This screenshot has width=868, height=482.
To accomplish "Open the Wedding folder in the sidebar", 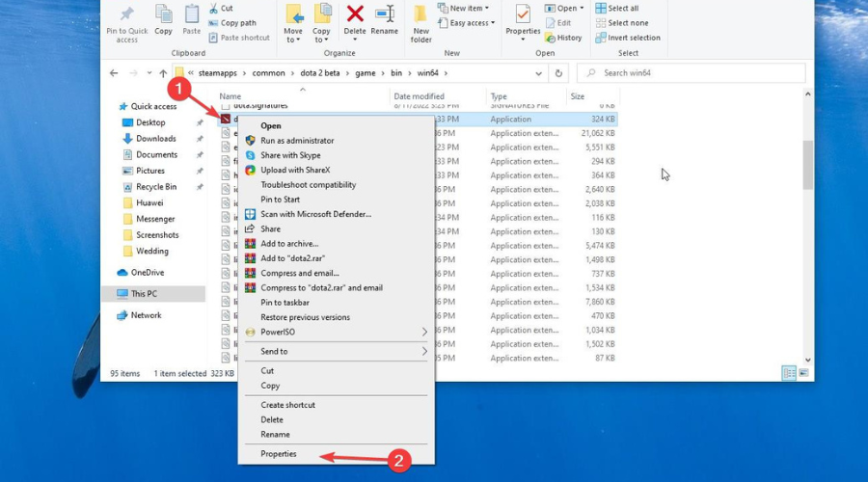I will pyautogui.click(x=151, y=251).
